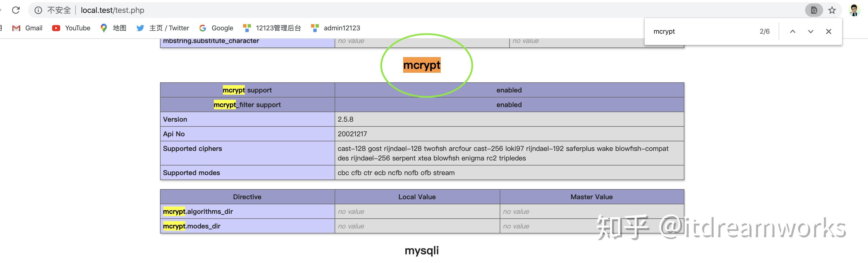Open the Gmail bookmark
The width and height of the screenshot is (868, 263).
[27, 28]
